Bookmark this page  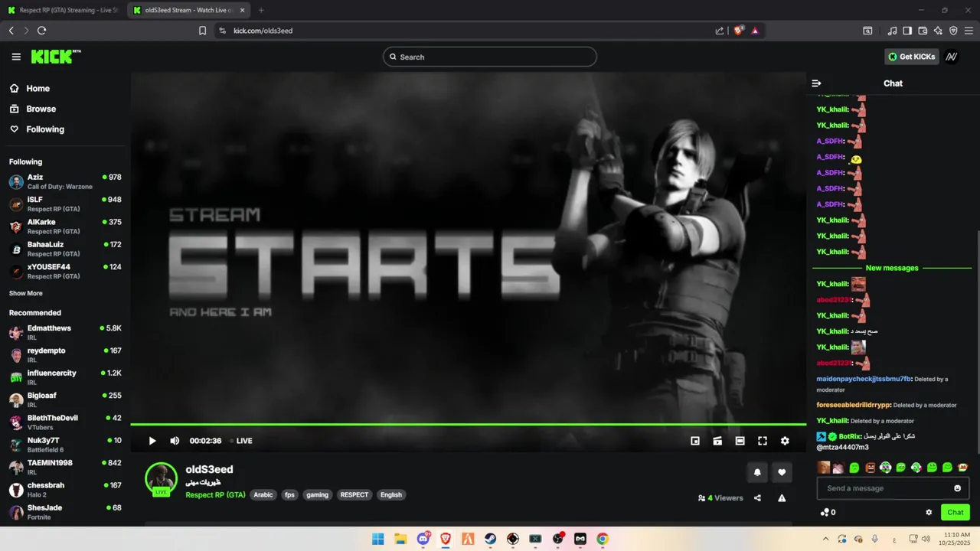(202, 31)
